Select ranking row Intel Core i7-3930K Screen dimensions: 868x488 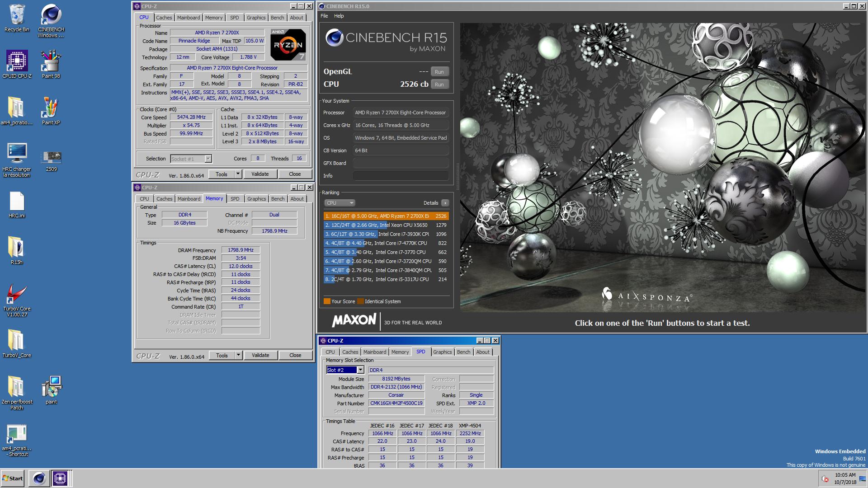pyautogui.click(x=386, y=234)
